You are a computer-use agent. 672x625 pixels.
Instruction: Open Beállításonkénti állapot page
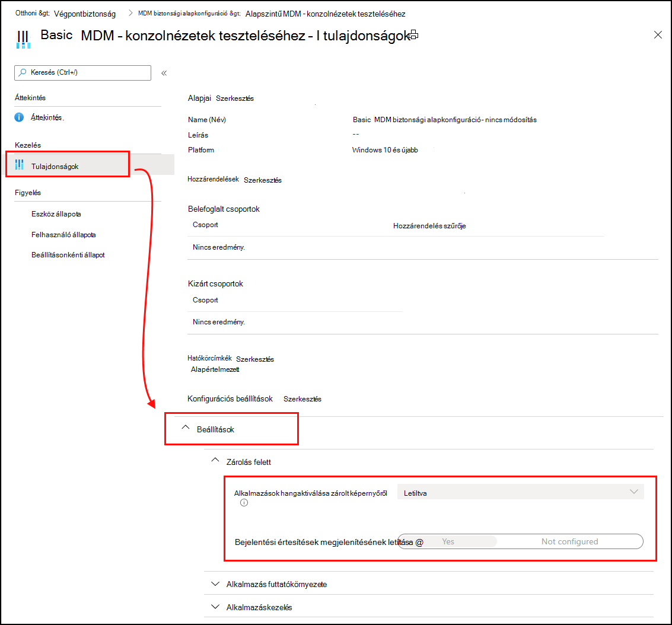click(x=68, y=255)
